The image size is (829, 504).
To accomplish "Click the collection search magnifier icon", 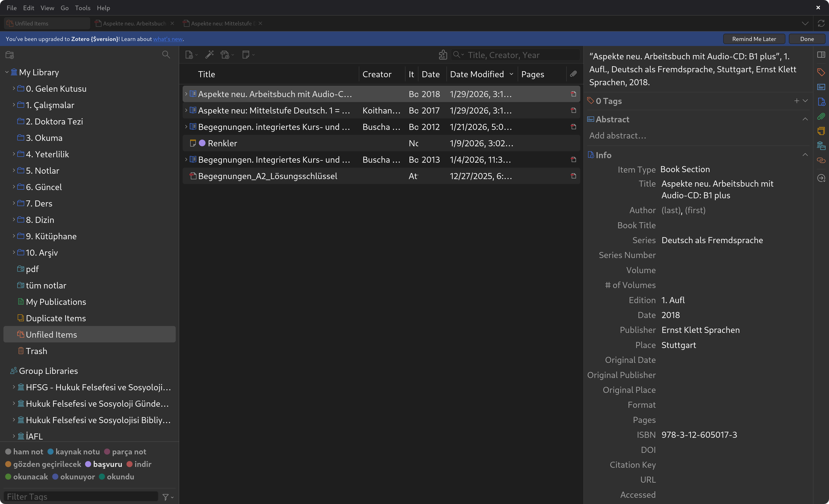I will click(x=166, y=55).
